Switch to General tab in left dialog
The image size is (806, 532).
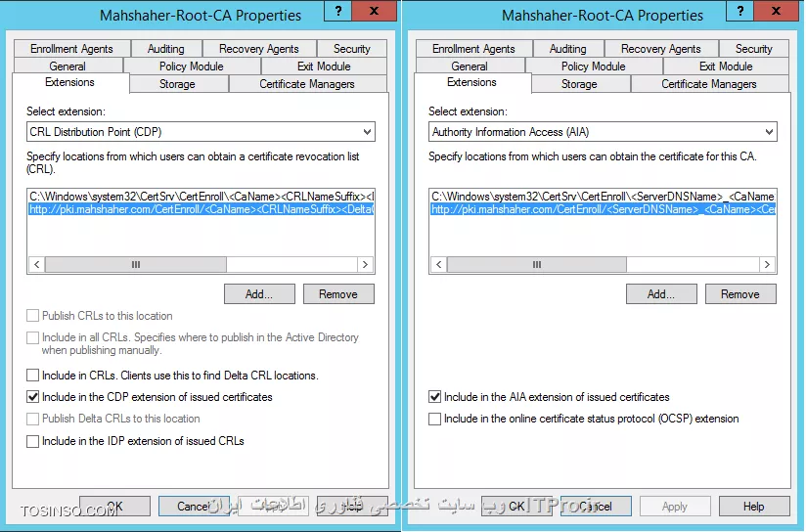point(67,66)
